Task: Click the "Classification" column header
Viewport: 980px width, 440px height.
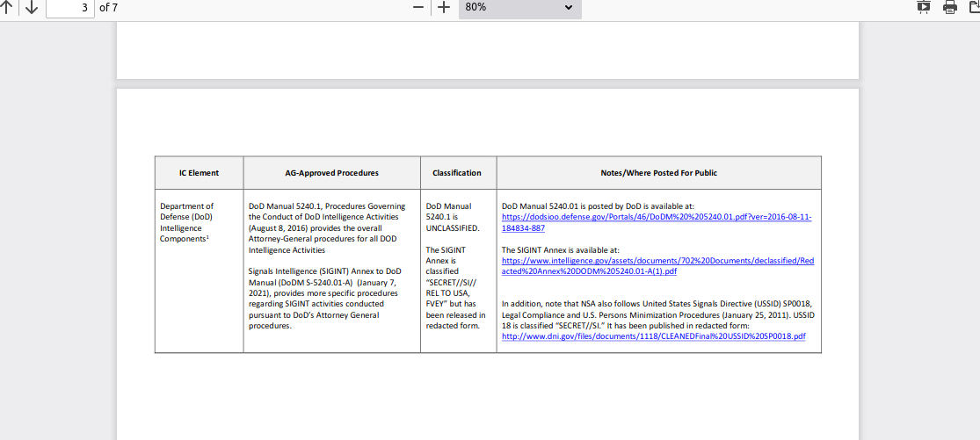Action: click(457, 173)
